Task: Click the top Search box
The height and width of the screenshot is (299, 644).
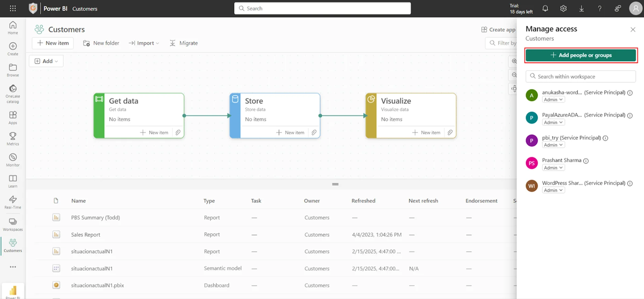Action: click(x=322, y=8)
